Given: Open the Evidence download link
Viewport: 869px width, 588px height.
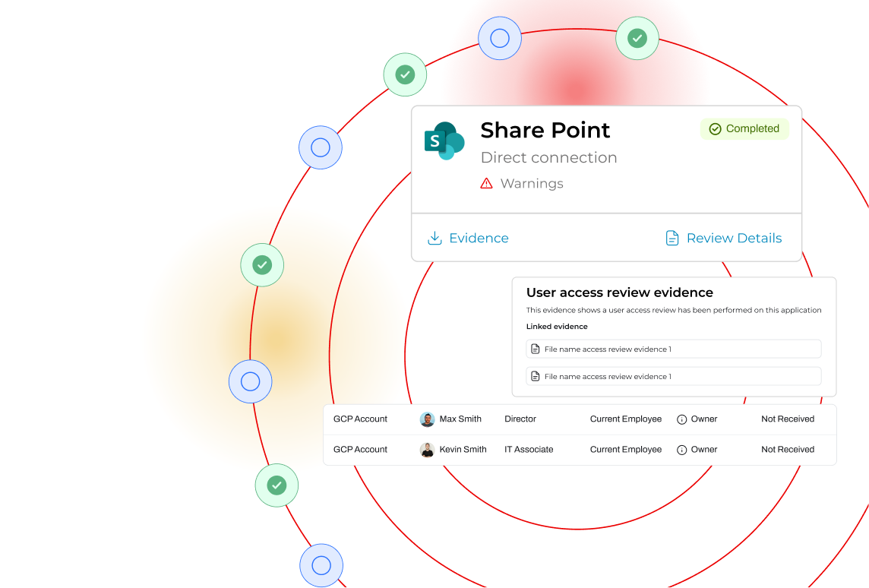Looking at the screenshot, I should [x=479, y=238].
